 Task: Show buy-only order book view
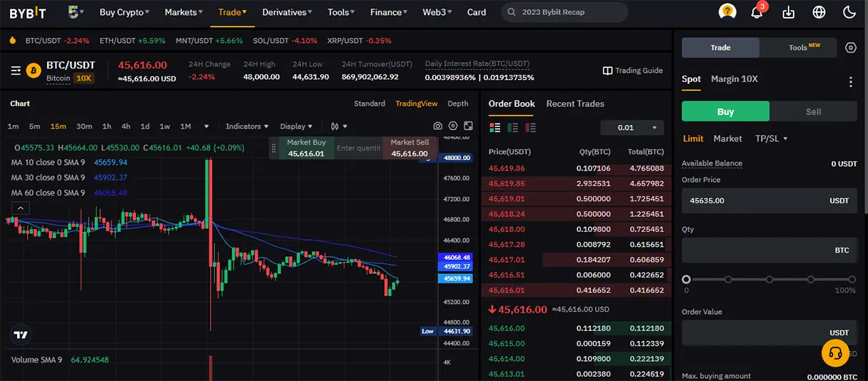point(513,128)
